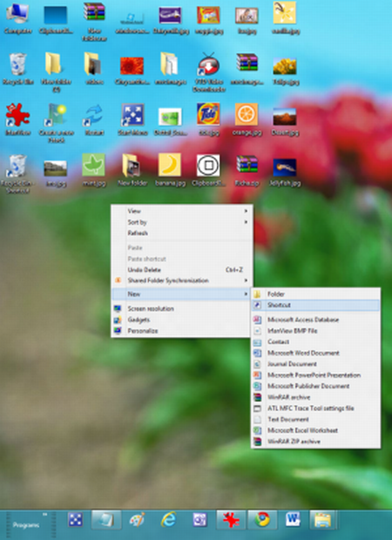
Task: Choose ATL MFC Trace Tool settings file
Action: coord(315,408)
